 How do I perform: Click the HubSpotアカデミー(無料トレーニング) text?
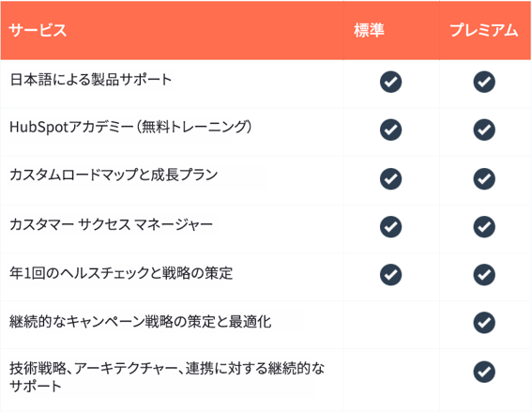[x=131, y=127]
